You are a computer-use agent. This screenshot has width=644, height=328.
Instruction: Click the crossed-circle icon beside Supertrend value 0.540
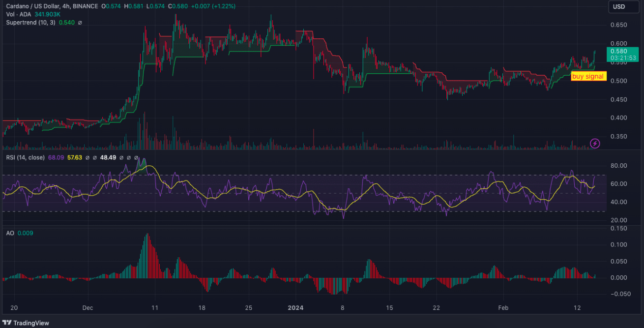pos(80,22)
